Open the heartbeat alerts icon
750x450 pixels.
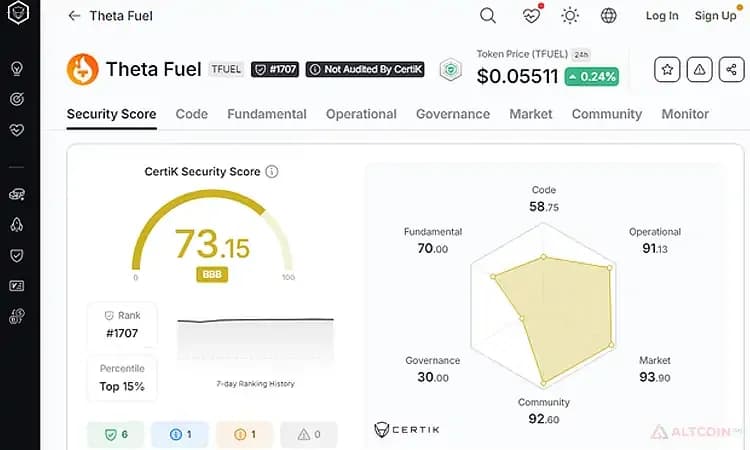pos(531,15)
